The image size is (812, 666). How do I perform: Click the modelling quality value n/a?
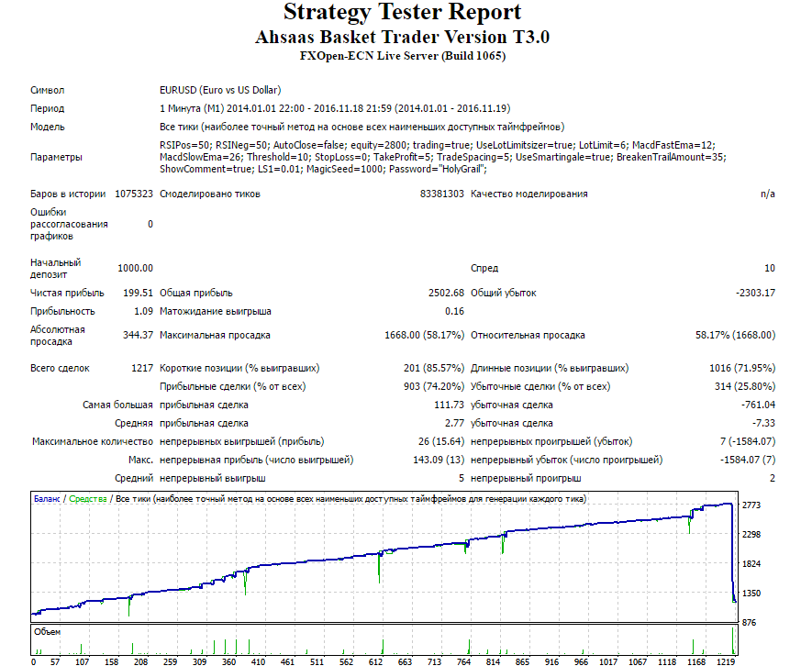click(x=767, y=194)
